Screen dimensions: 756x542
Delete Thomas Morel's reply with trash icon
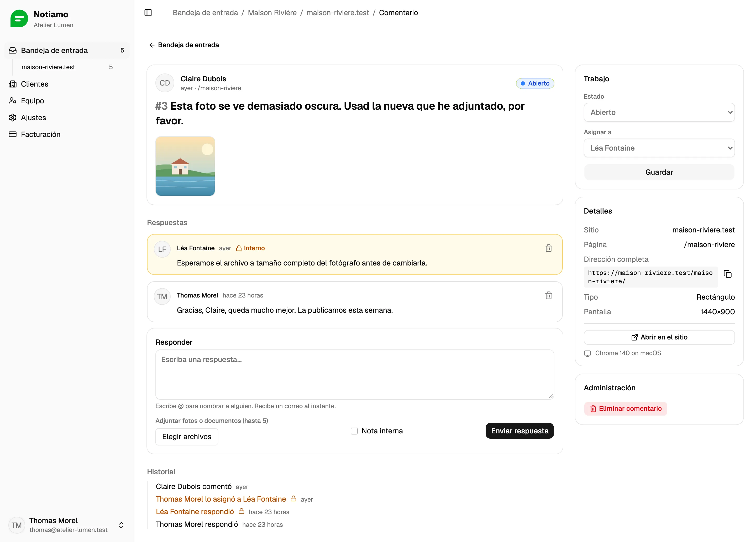[x=548, y=295]
